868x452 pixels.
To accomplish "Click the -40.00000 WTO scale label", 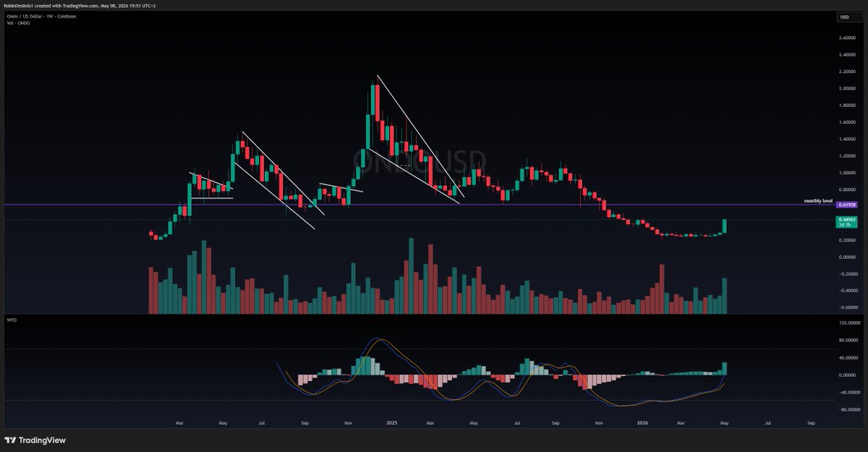I will pyautogui.click(x=849, y=393).
